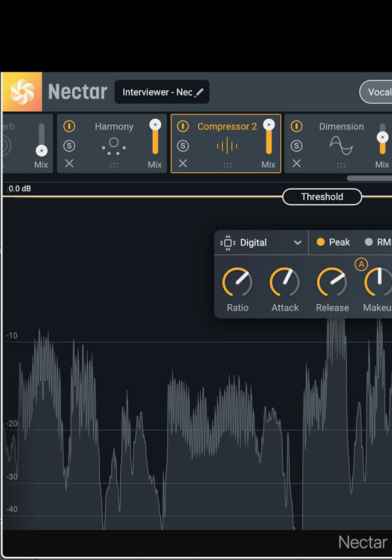This screenshot has width=392, height=560.
Task: Remove the Harmony module with its X
Action: [x=69, y=163]
